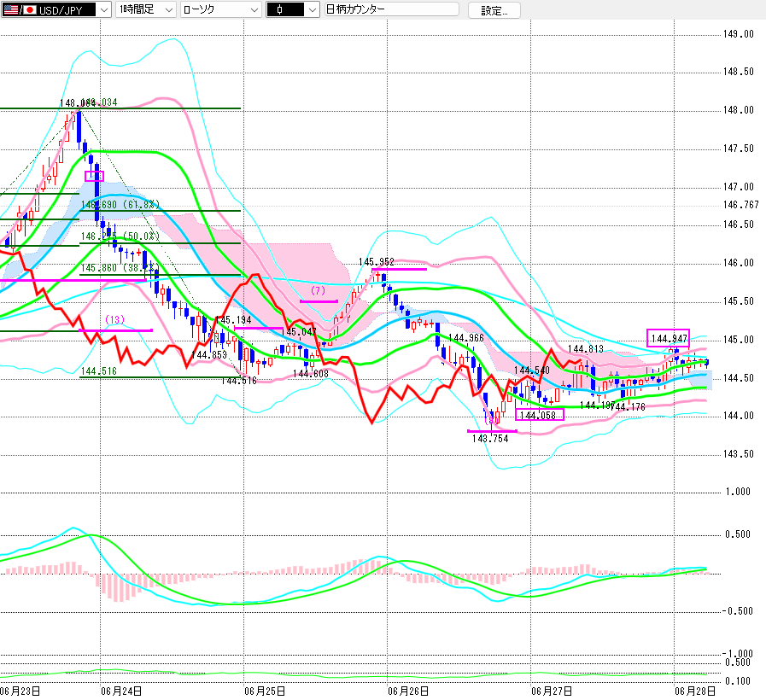Click the boxed 144.058 low label
Viewport: 766px width, 700px height.
coord(540,415)
